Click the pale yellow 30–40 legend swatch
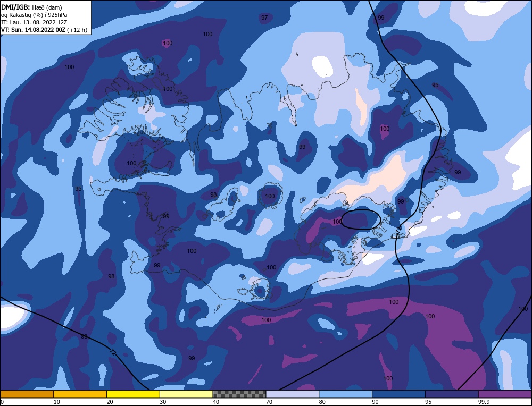 click(186, 394)
